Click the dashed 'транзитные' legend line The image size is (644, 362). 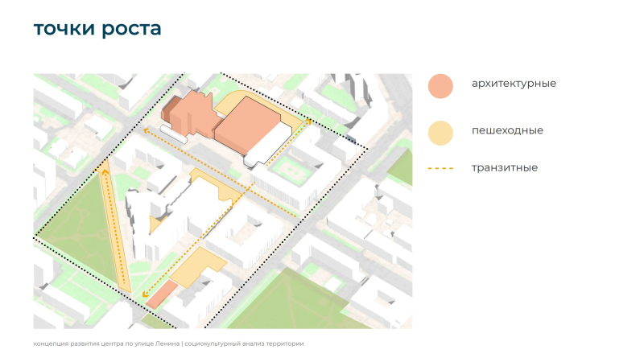tap(440, 169)
